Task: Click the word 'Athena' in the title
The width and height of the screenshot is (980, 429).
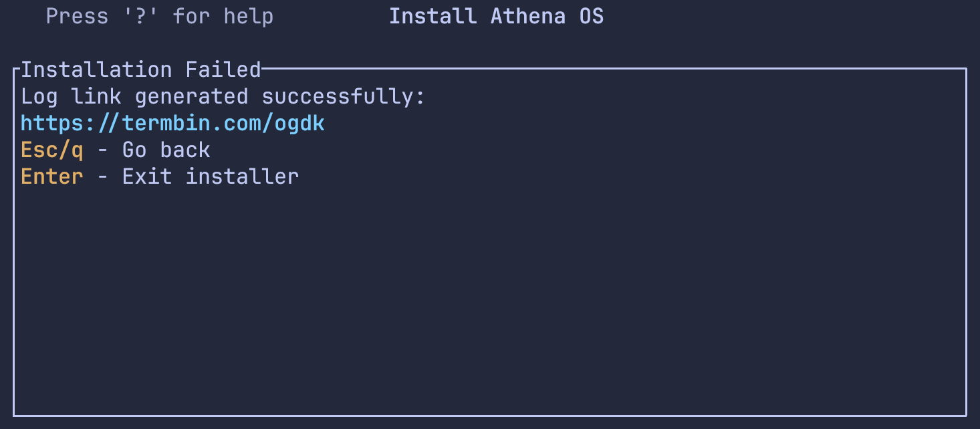Action: (527, 16)
